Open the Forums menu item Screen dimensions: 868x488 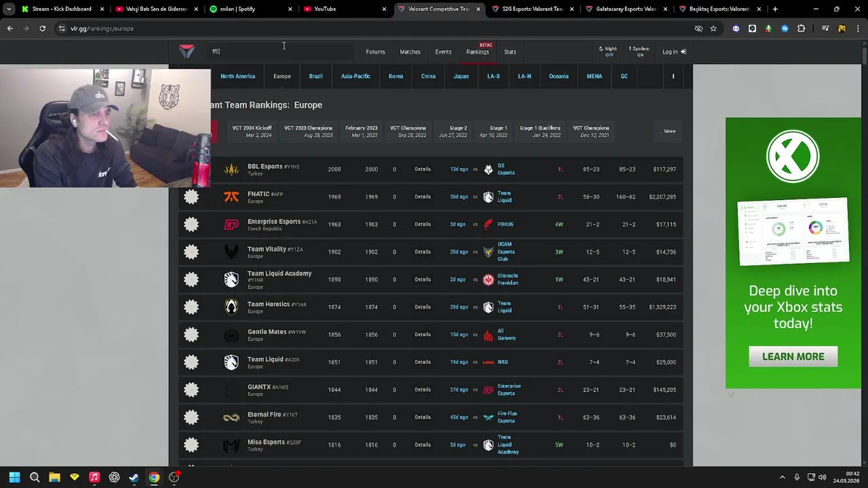click(375, 52)
